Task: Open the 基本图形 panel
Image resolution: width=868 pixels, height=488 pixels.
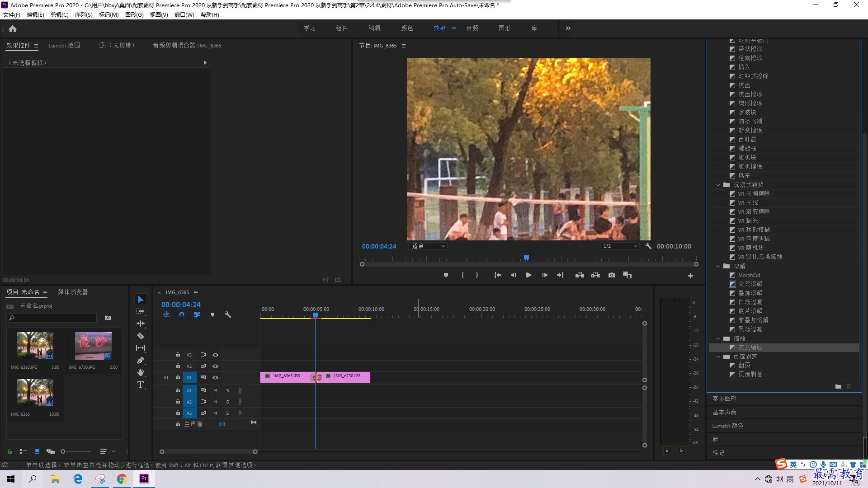Action: click(724, 399)
